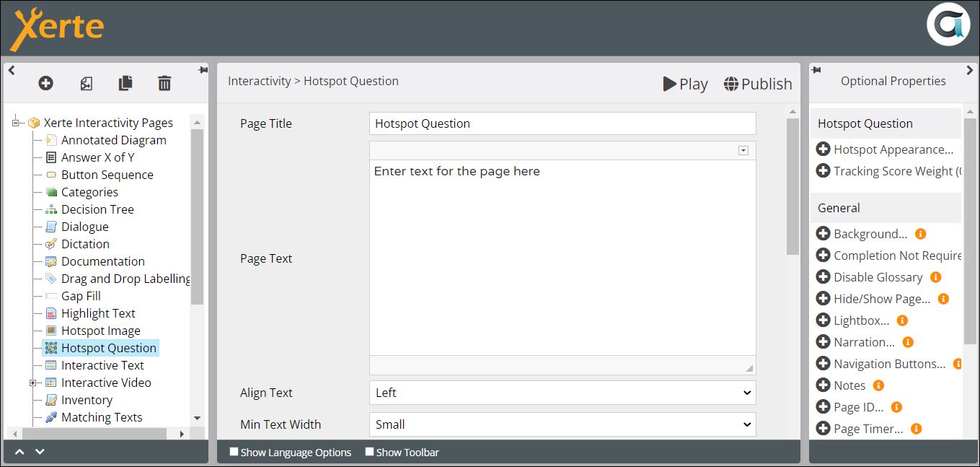980x467 pixels.
Task: Click the Publish button
Action: pos(758,84)
